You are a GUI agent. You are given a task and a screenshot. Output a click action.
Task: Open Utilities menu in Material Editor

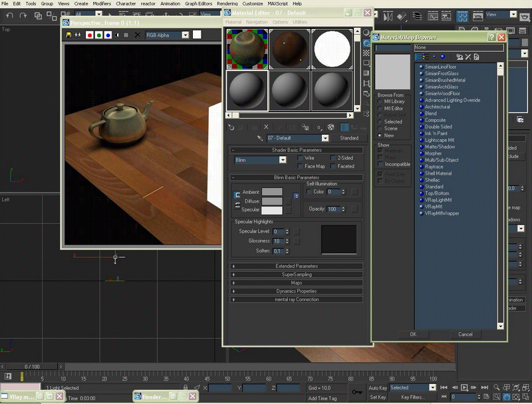[300, 22]
